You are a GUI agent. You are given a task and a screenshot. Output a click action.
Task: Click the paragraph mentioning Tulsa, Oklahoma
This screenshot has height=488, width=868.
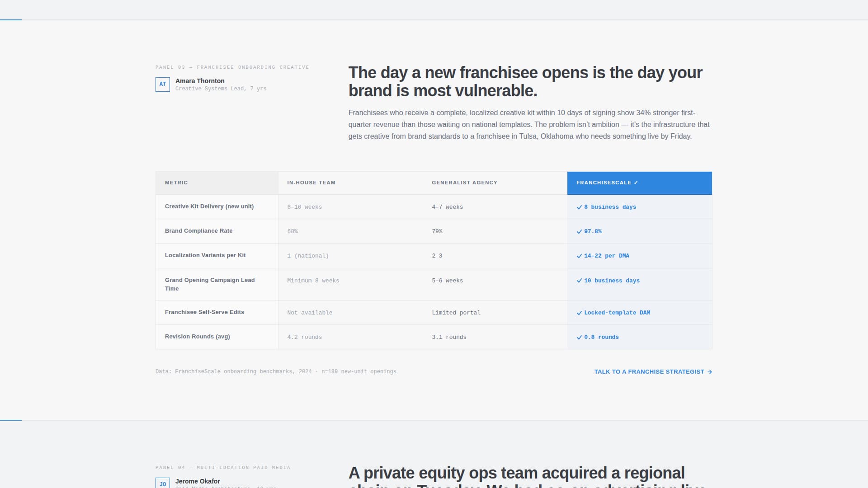pyautogui.click(x=529, y=125)
